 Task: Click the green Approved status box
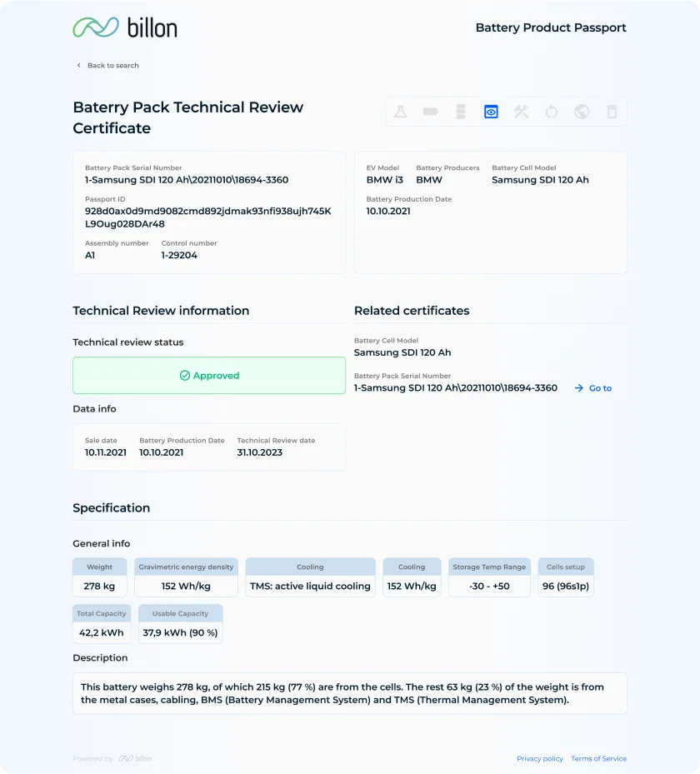click(x=209, y=376)
